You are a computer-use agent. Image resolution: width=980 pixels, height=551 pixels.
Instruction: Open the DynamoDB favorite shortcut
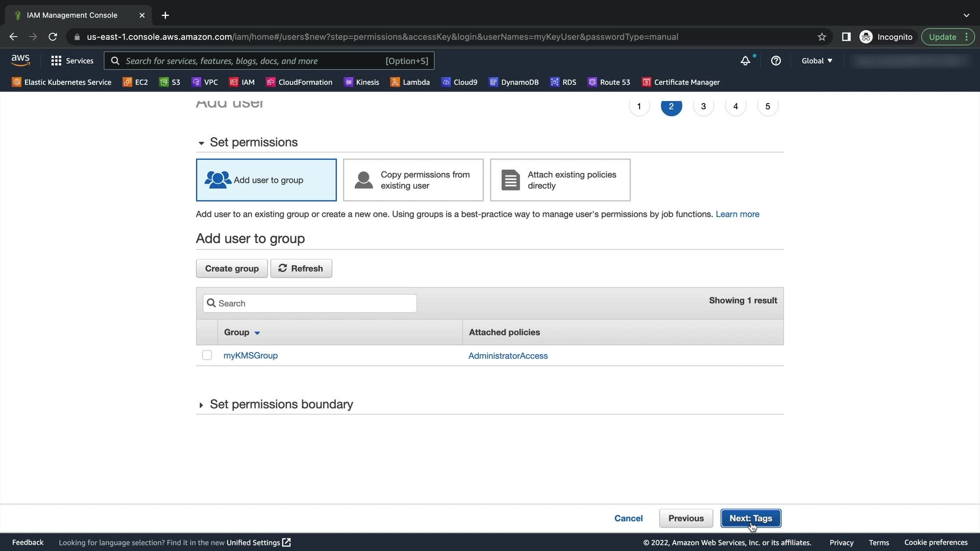[513, 82]
